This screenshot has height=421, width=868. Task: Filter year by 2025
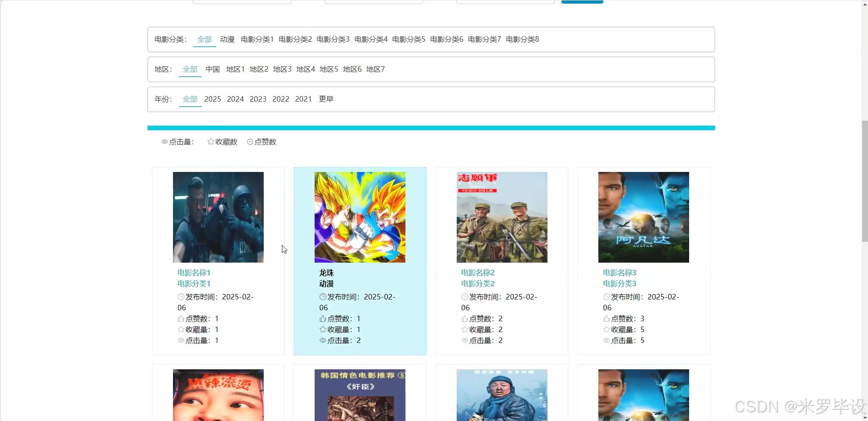[213, 99]
